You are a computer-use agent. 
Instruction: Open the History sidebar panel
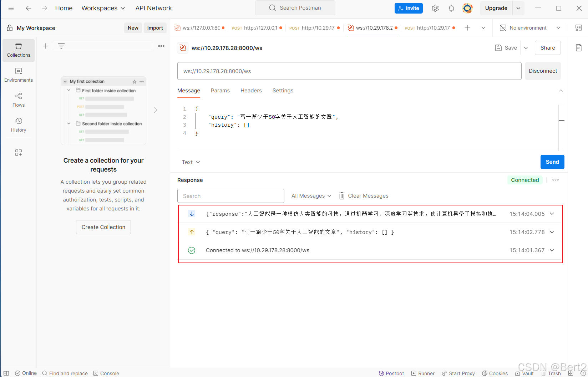pos(19,125)
